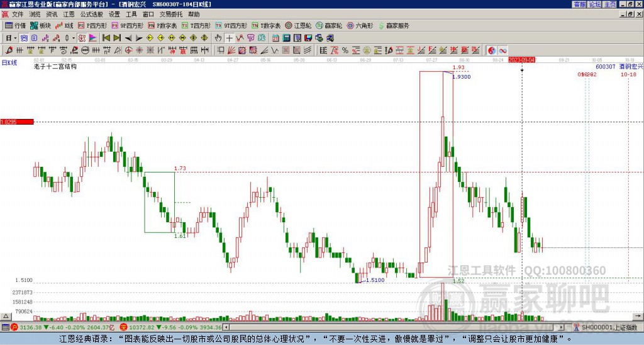The height and width of the screenshot is (345, 644).
Task: Click the red target circle drawing icon
Action: point(128,50)
